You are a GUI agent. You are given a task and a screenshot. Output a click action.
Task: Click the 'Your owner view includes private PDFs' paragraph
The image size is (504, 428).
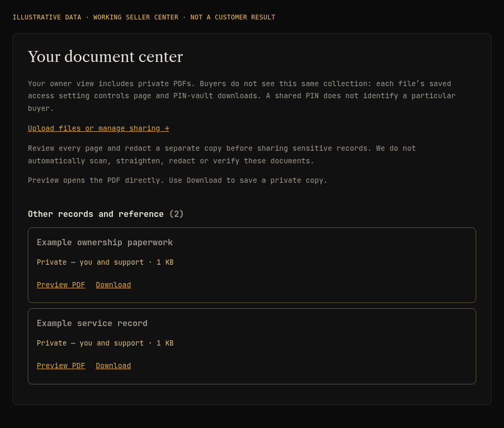click(x=241, y=96)
